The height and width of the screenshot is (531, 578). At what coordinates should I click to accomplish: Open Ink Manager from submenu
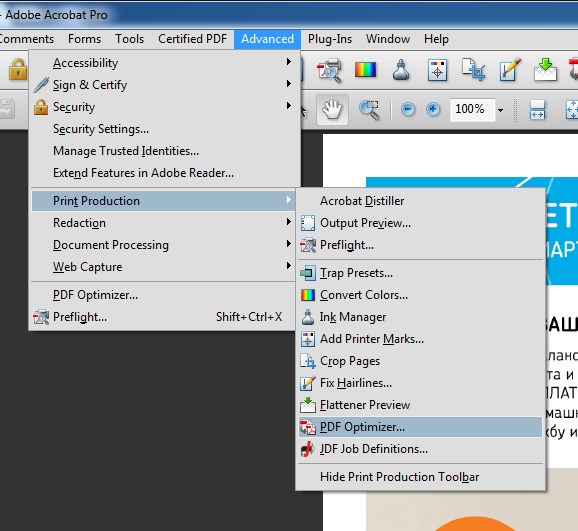click(420, 317)
